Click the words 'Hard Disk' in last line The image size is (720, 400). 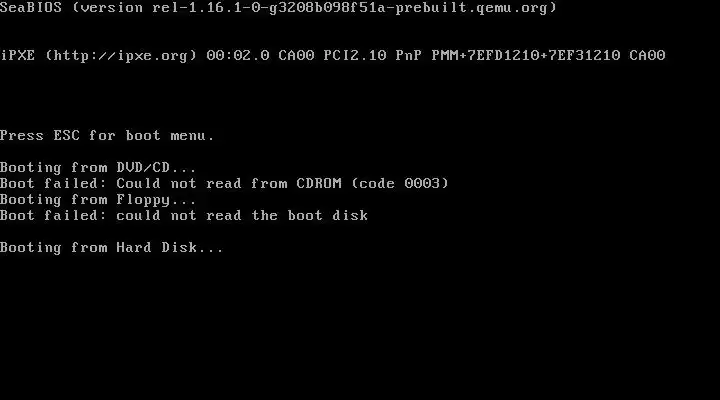pos(157,248)
